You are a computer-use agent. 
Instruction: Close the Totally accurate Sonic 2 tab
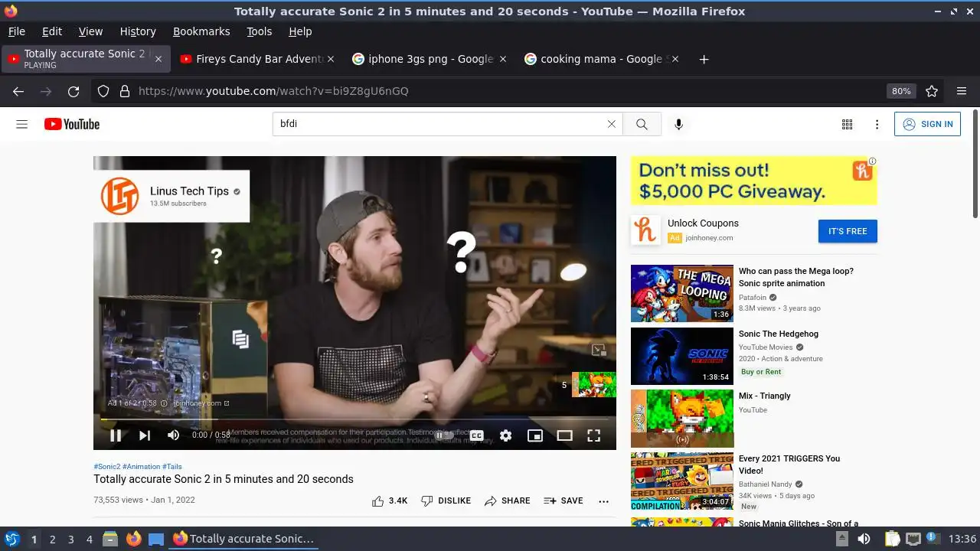[x=158, y=59]
